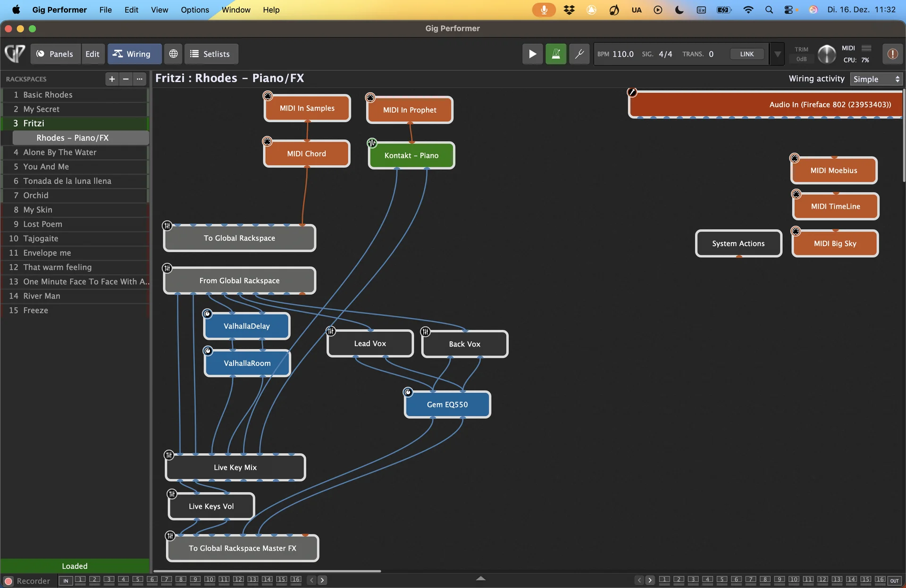Click output channels previous arrow

pos(639,580)
